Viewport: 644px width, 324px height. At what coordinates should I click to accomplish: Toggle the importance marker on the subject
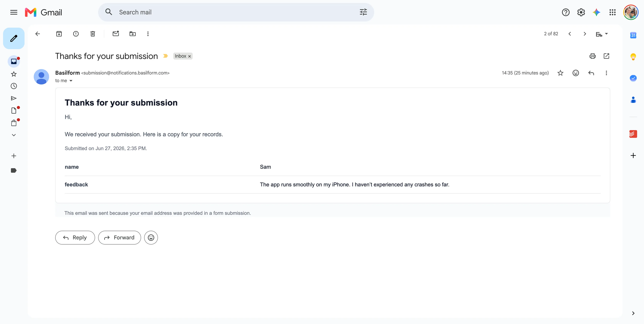click(165, 56)
